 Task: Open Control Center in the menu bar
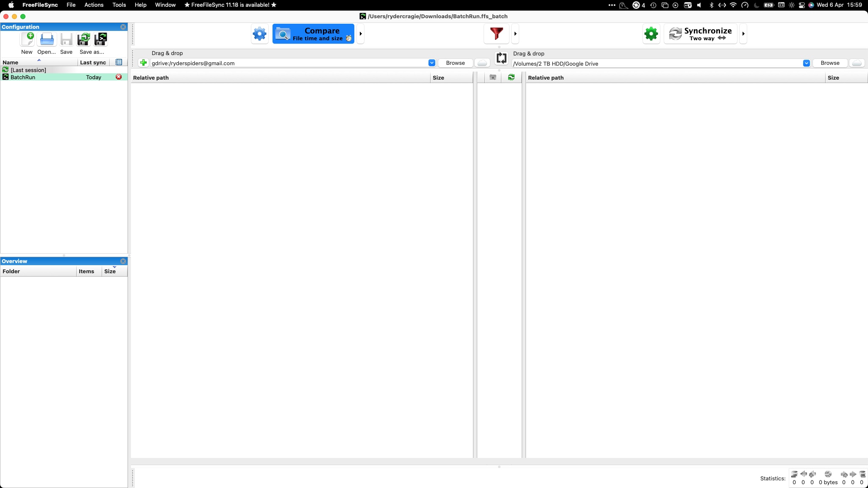point(801,5)
